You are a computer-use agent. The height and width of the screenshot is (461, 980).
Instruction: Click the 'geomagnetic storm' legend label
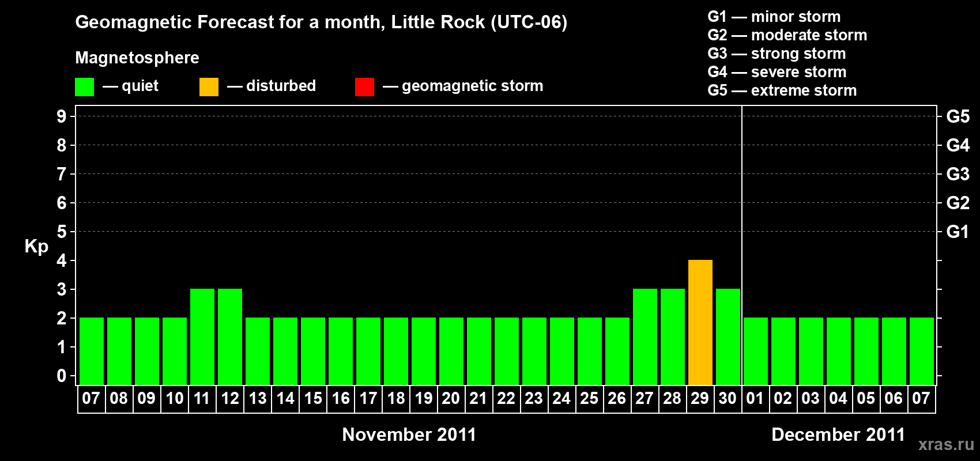[473, 86]
